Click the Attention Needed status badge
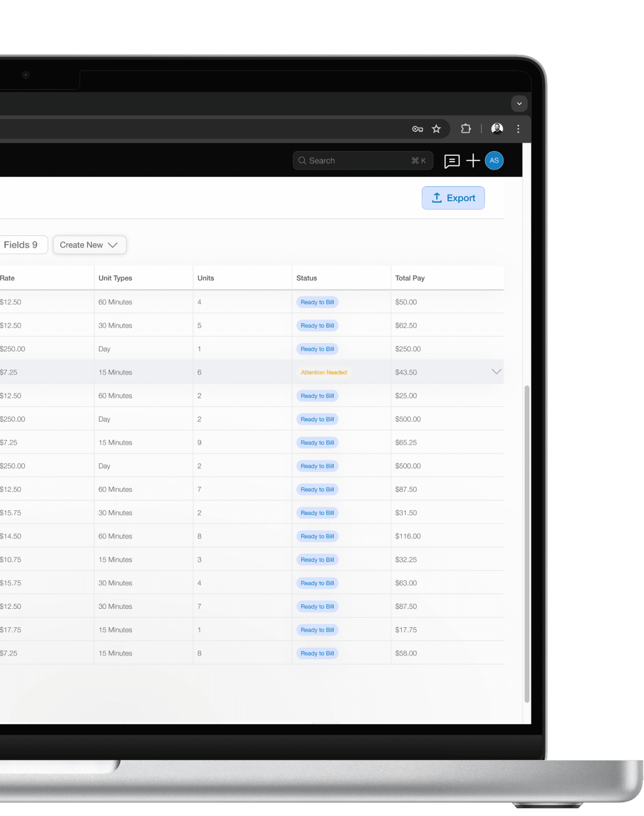The height and width of the screenshot is (816, 644). [323, 372]
